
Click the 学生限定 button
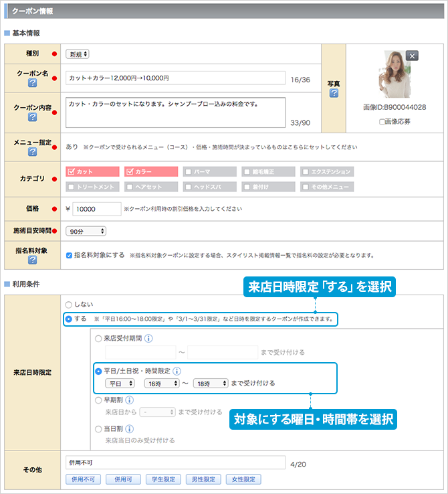pyautogui.click(x=164, y=479)
